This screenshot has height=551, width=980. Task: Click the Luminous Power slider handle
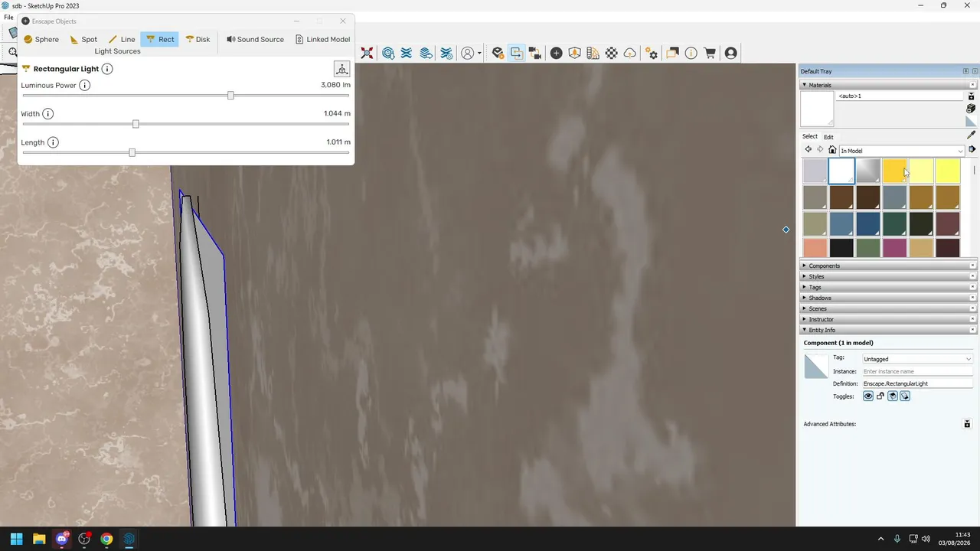click(230, 96)
